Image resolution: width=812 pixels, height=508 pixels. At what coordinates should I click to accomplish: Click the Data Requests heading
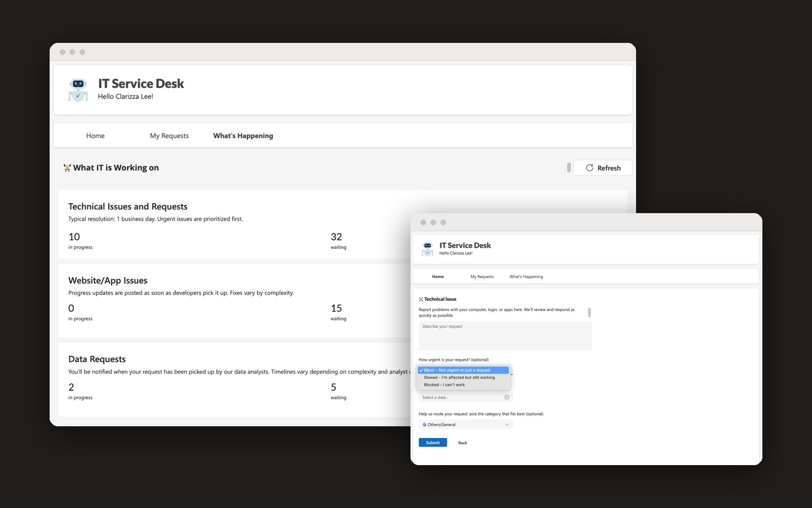pyautogui.click(x=97, y=359)
